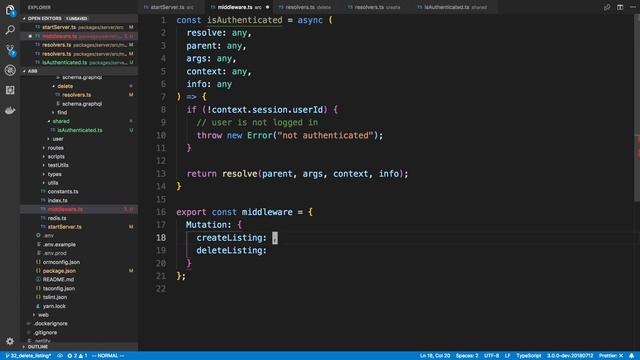Place cursor on line 19 deleteListing
The width and height of the screenshot is (640, 360).
click(231, 250)
